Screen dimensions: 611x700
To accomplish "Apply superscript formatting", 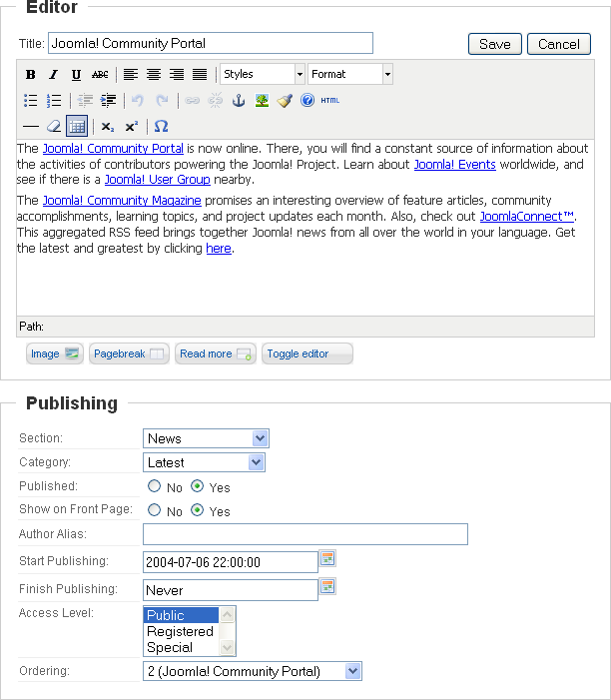I will click(x=131, y=127).
